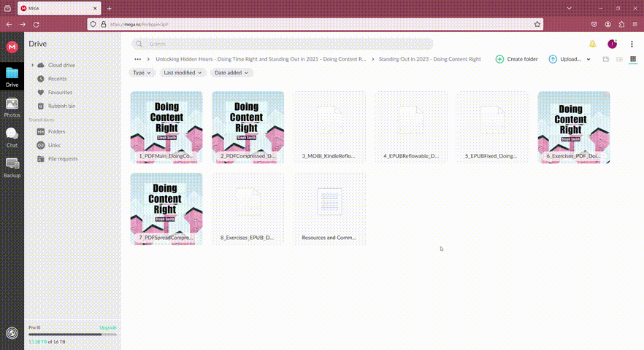The height and width of the screenshot is (350, 644).
Task: Click the circular icon at the bottom of the left rail
Action: click(12, 333)
